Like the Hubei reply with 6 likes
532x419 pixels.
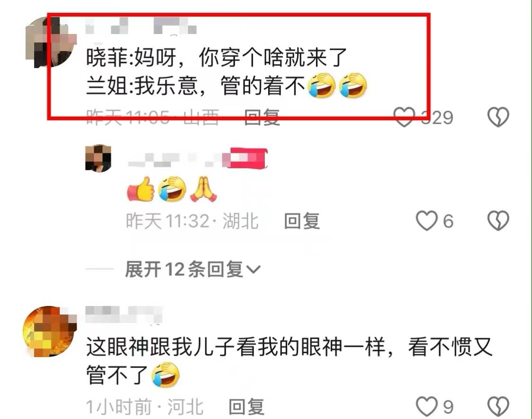(x=427, y=221)
